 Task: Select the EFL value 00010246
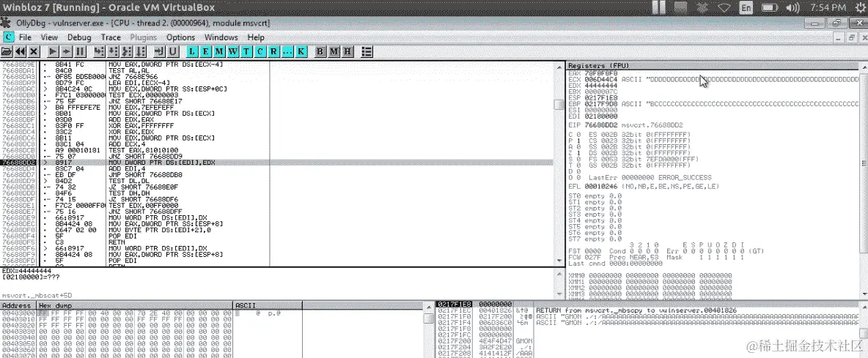click(600, 187)
